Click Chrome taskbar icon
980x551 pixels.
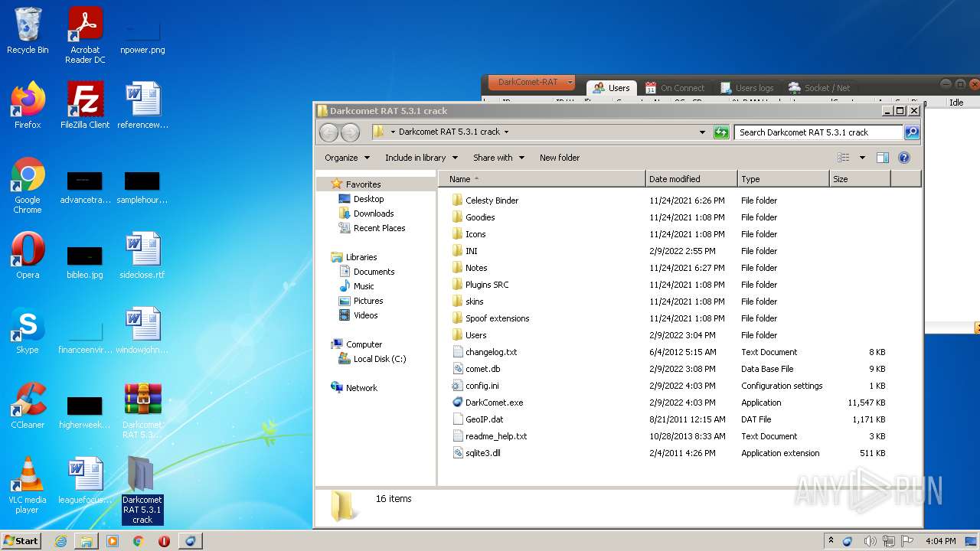[x=139, y=541]
